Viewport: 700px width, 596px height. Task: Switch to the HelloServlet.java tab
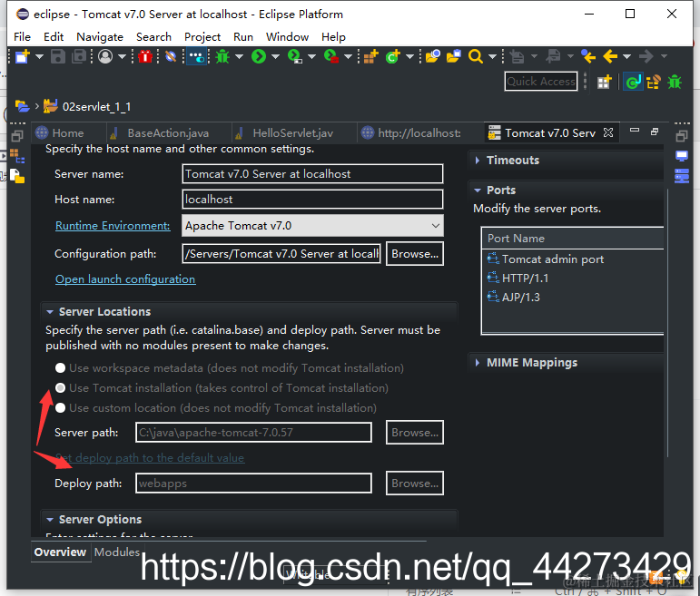tap(292, 133)
